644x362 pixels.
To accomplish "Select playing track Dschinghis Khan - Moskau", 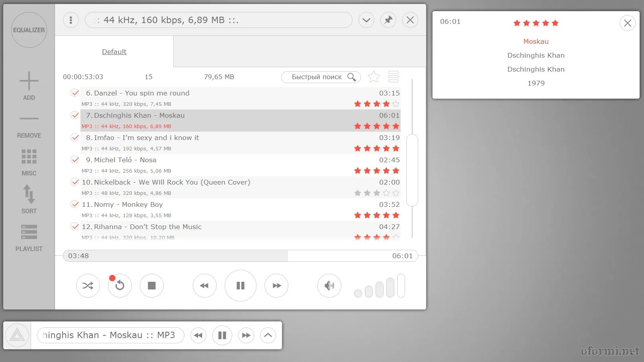I will pos(241,121).
